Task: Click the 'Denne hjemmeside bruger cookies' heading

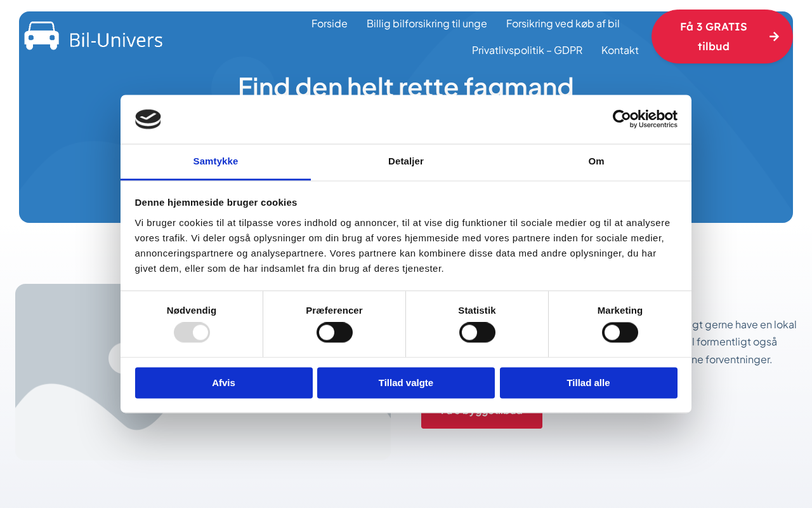Action: 216,203
